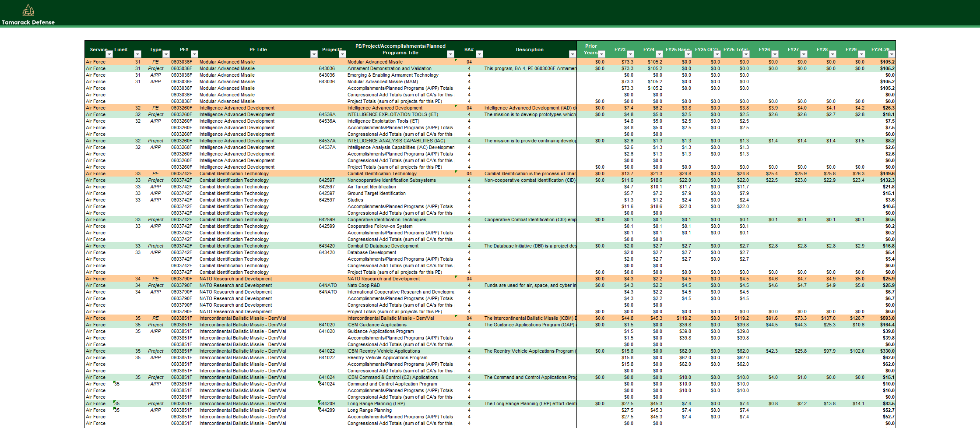
Task: Select cell 'ICBM Command & Control (C2) Applications'
Action: pyautogui.click(x=400, y=377)
